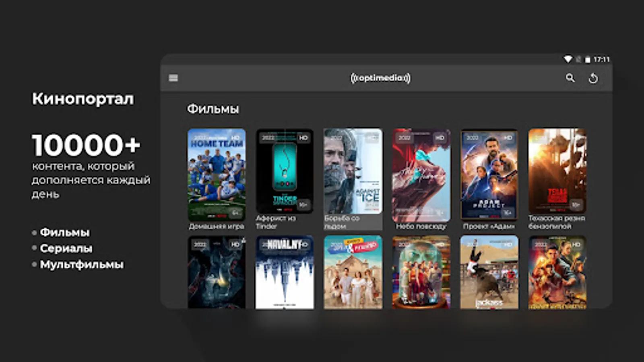Open the hamburger navigation menu
The width and height of the screenshot is (644, 362).
[173, 78]
